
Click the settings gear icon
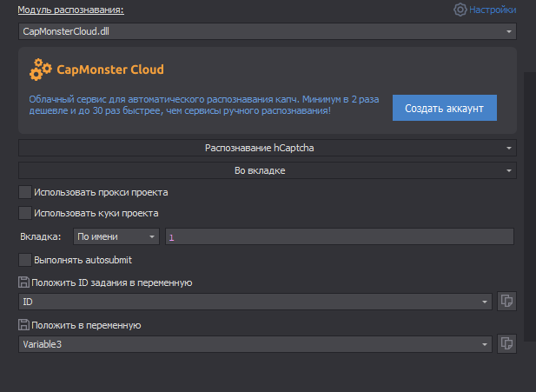point(460,10)
